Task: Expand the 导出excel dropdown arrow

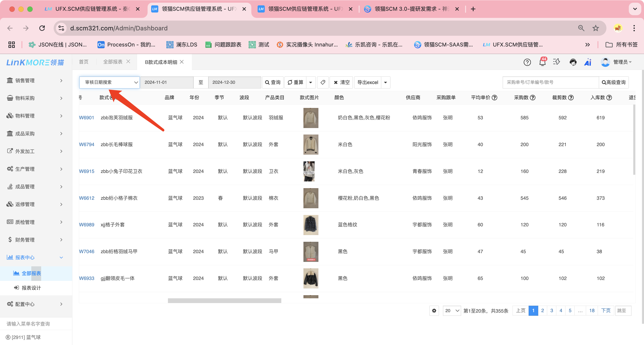Action: click(x=386, y=82)
